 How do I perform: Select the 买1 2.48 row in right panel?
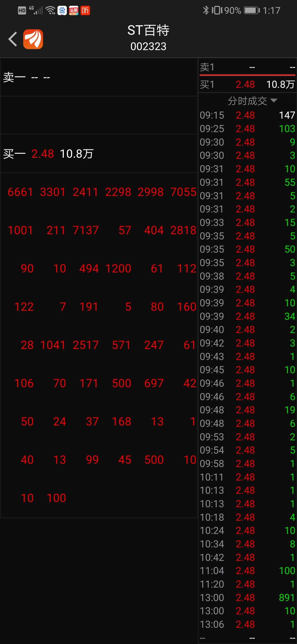(x=248, y=84)
